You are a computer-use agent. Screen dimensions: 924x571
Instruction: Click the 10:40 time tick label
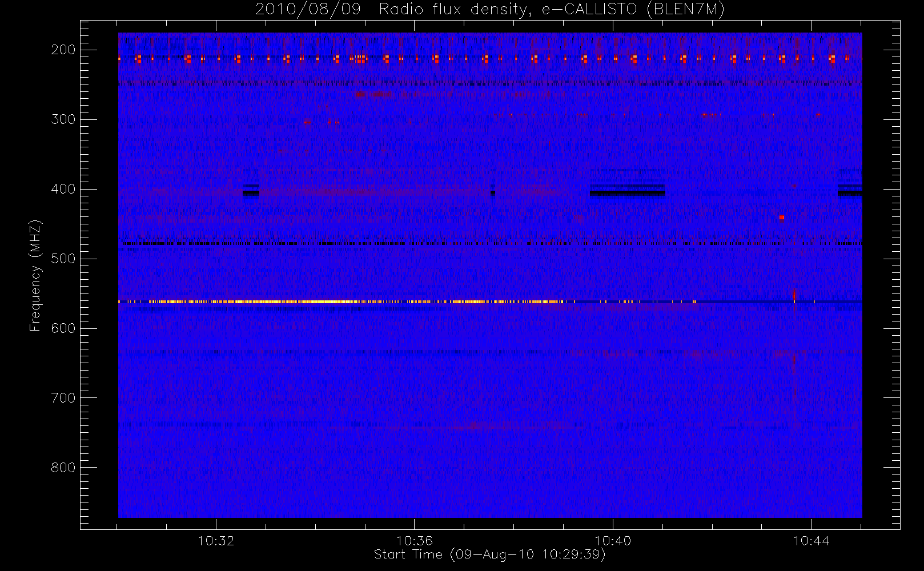tap(613, 541)
